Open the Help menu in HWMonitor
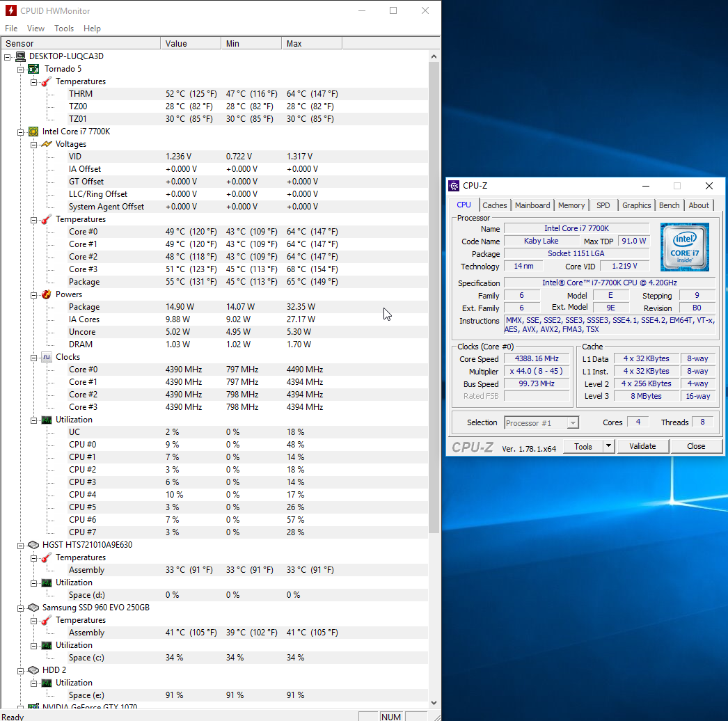Image resolution: width=728 pixels, height=721 pixels. click(92, 29)
